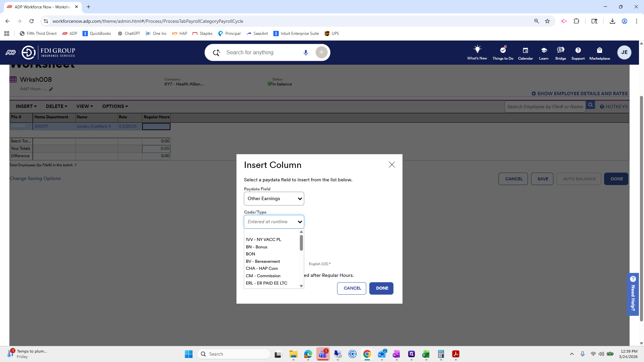Screen dimensions: 644x362
Task: Open Excel from the Windows taskbar
Action: point(426,354)
